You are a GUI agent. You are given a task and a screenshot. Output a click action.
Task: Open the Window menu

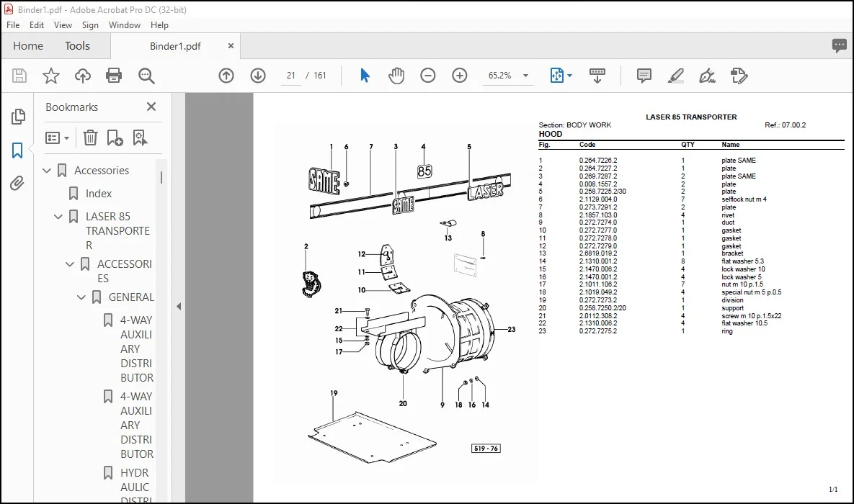pos(124,25)
